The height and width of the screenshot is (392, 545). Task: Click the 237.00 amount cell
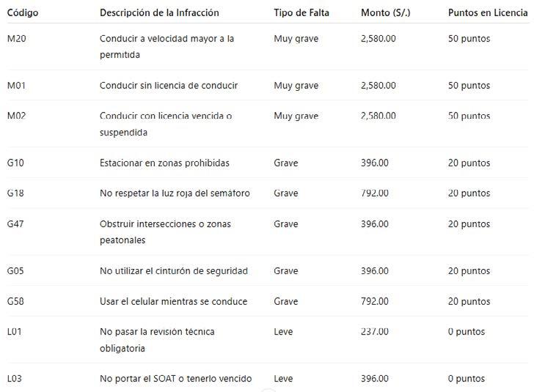[x=375, y=332]
